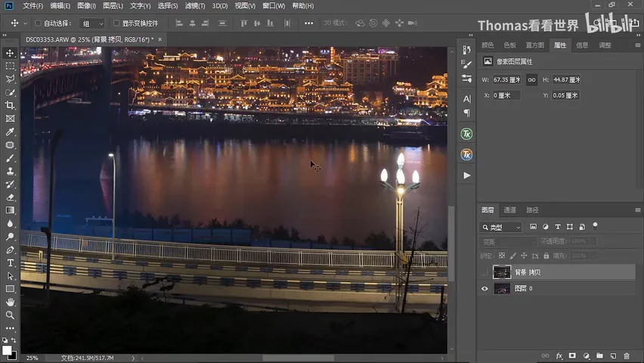Image resolution: width=644 pixels, height=363 pixels.
Task: Select the Dodge tool
Action: tap(11, 237)
